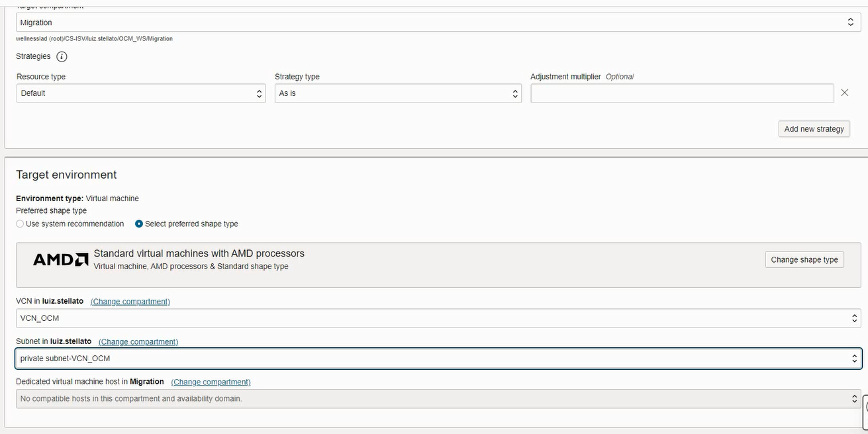This screenshot has height=434, width=868.
Task: Click the AMD logo
Action: (x=60, y=260)
